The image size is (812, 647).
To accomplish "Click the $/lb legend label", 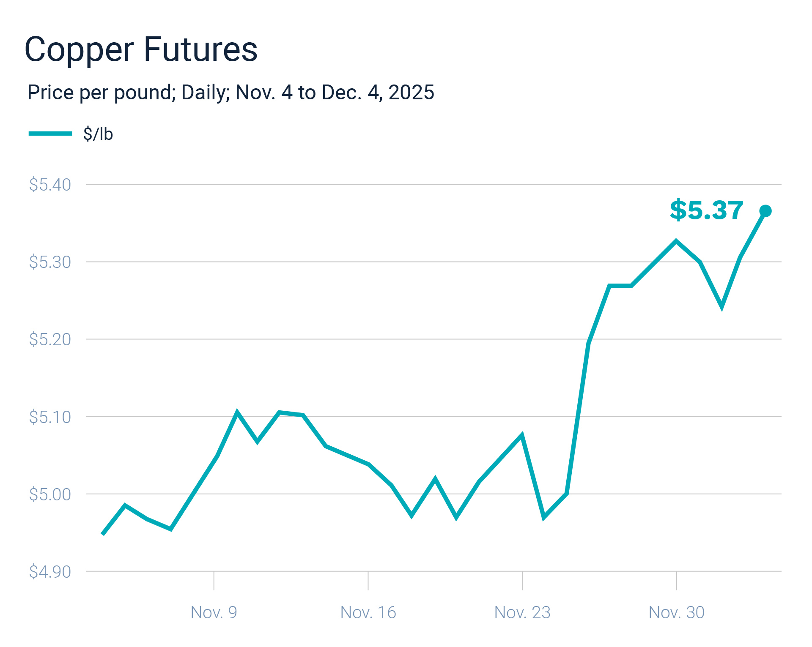I will [x=98, y=134].
